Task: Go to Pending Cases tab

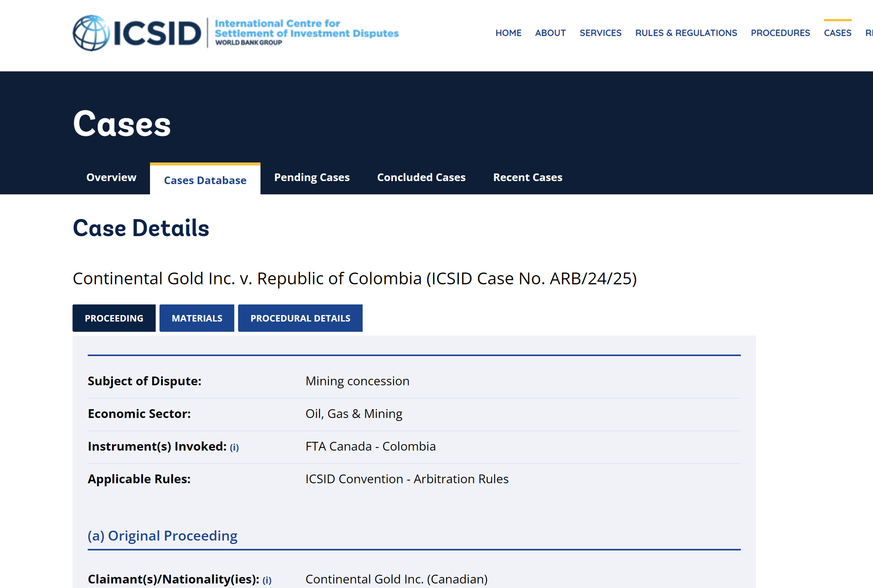Action: tap(312, 177)
